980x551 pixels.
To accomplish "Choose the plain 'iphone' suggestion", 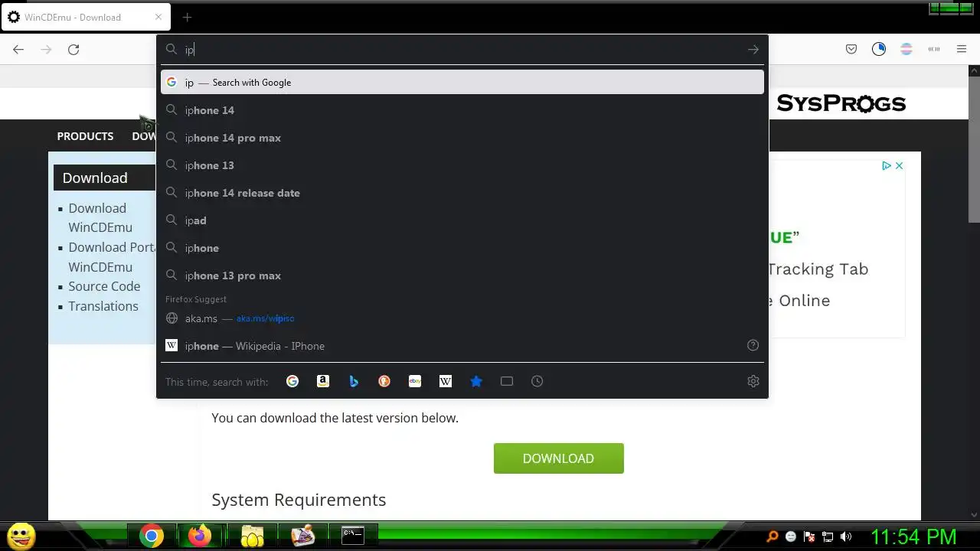I will [x=462, y=248].
